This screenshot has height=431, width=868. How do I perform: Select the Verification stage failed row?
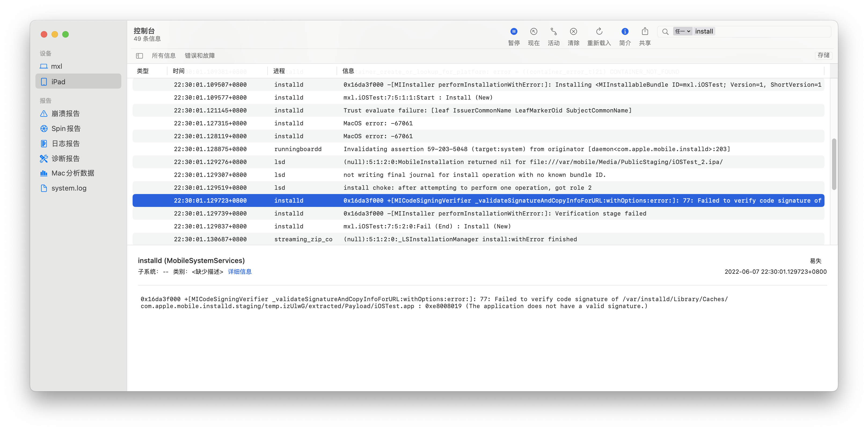point(478,214)
